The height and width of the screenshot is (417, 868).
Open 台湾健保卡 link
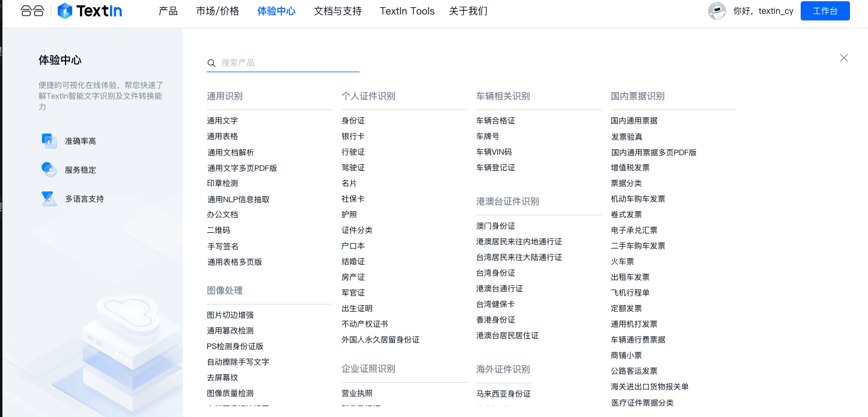(x=496, y=304)
